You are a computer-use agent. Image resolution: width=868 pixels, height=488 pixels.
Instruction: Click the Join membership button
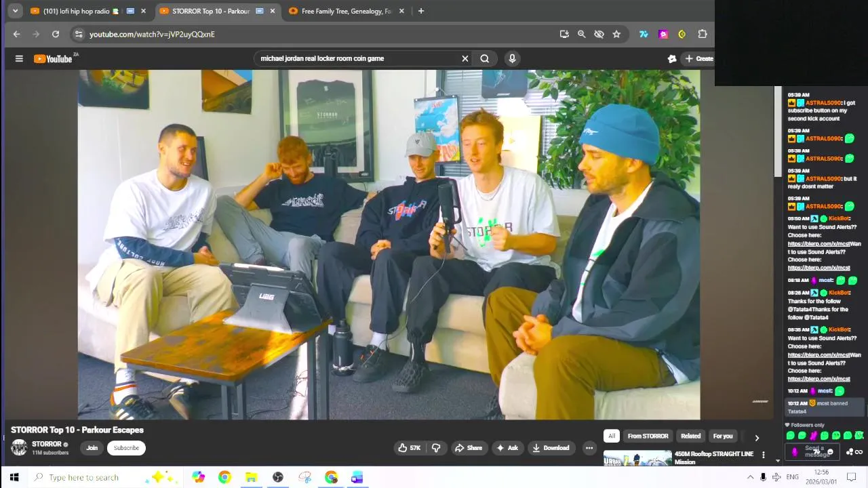(92, 448)
